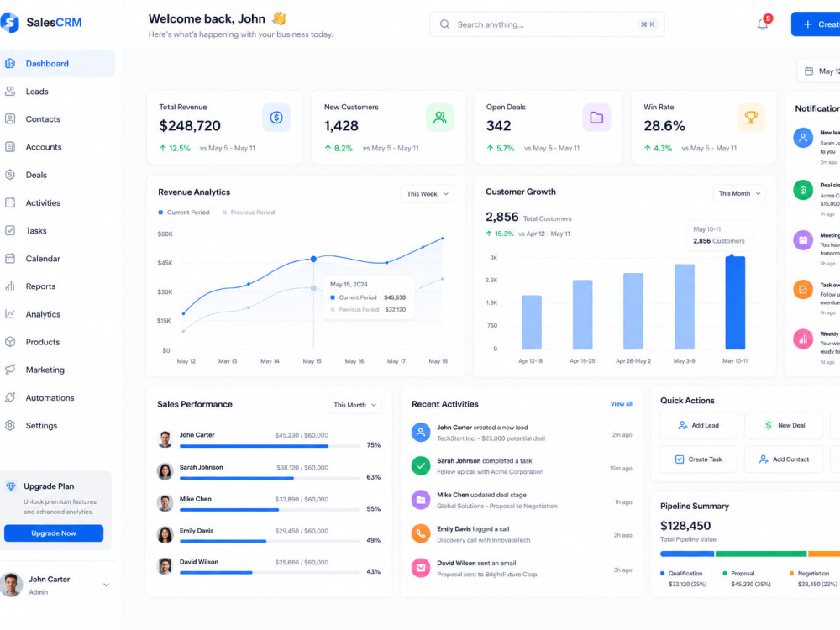The width and height of the screenshot is (840, 630).
Task: Click the New Deal quick action
Action: tap(784, 425)
